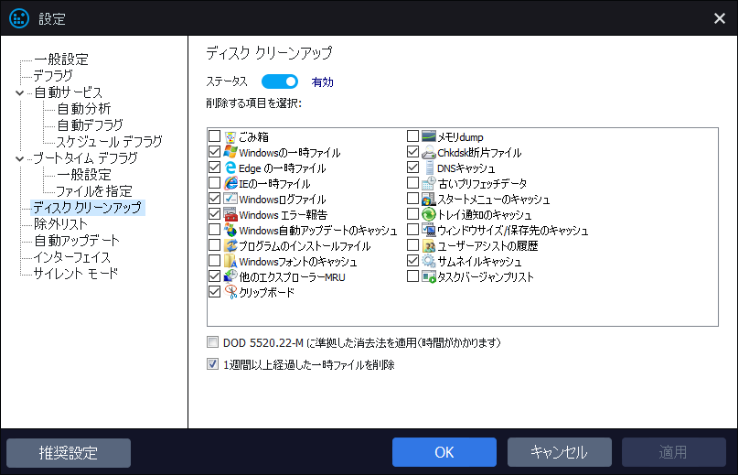Confirm with the OK button

pyautogui.click(x=444, y=452)
